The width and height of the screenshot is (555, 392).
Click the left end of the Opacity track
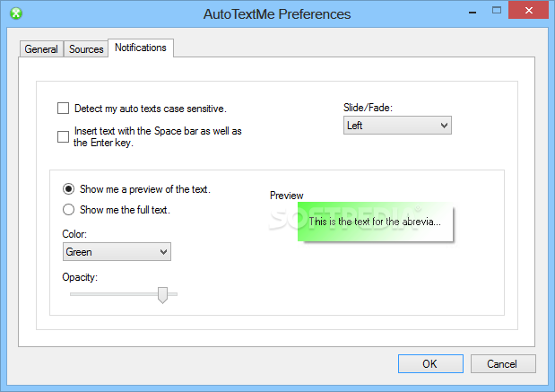tap(73, 294)
